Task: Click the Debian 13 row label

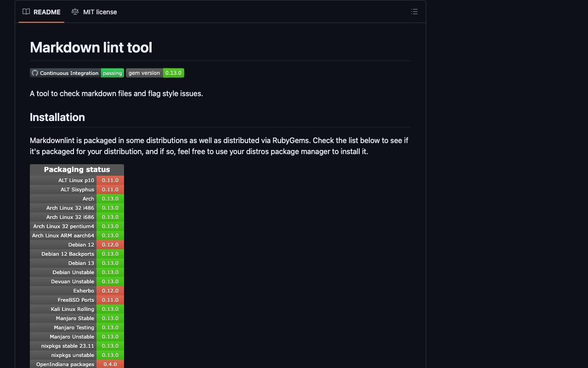Action: click(81, 263)
